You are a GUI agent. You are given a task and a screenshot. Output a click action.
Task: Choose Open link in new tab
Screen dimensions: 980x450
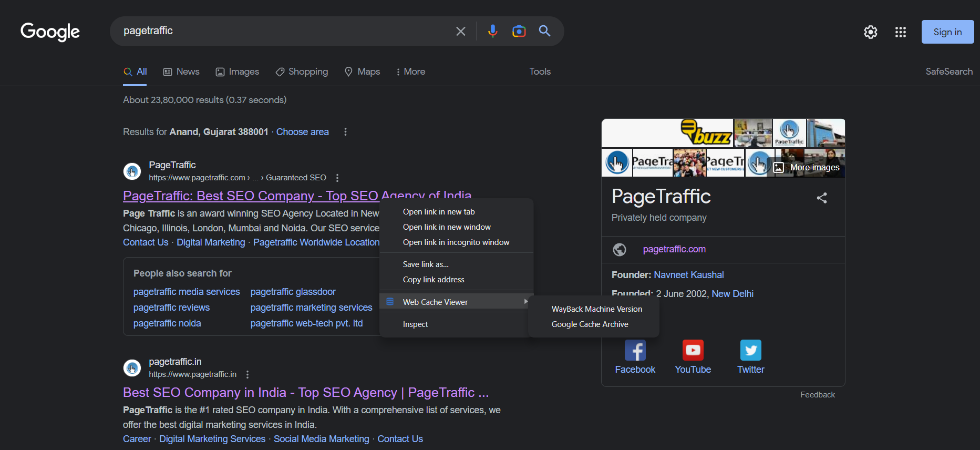point(456,212)
